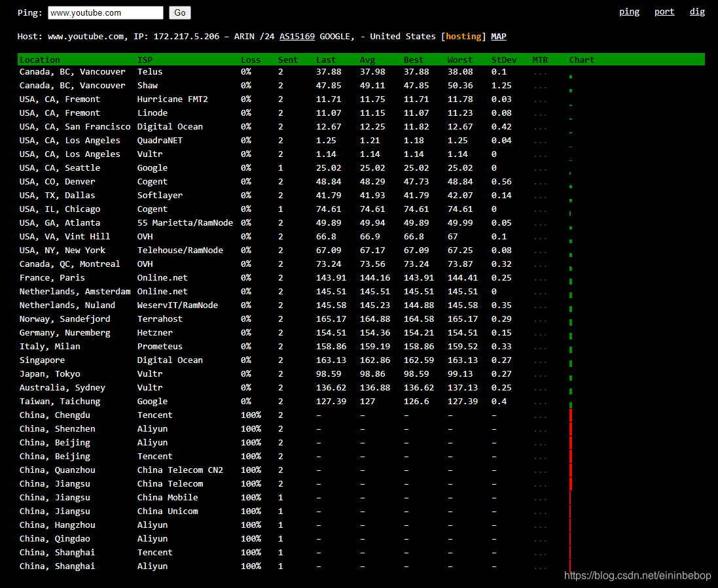Select the 'Netherlands, Nuland' location
Viewport: 718px width, 588px height.
67,305
